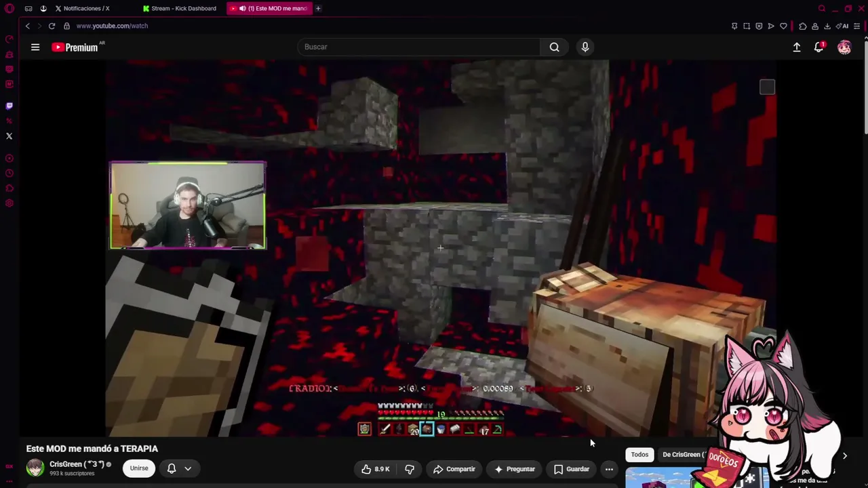Viewport: 868px width, 488px height.
Task: Click the magnifier search button on YouTube
Action: point(555,47)
